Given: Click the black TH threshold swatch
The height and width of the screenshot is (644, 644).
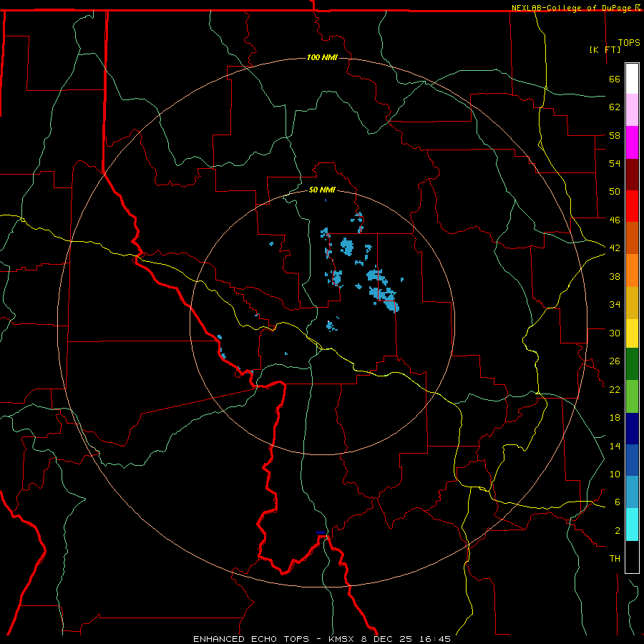Looking at the screenshot, I should (632, 557).
